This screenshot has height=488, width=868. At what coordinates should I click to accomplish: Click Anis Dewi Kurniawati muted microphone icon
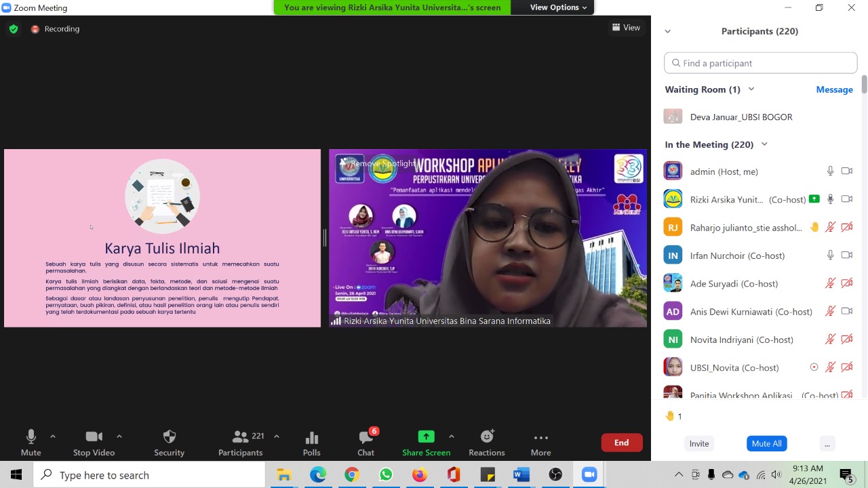point(830,311)
